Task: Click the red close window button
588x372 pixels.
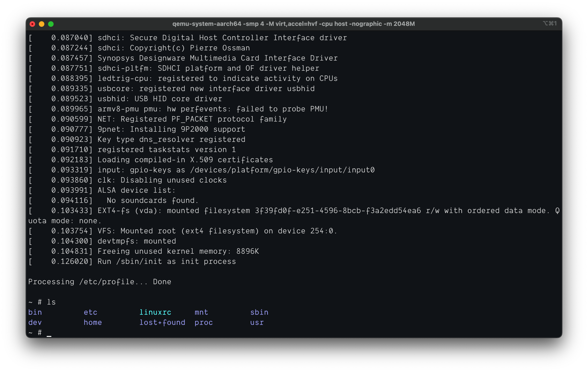Action: click(32, 24)
